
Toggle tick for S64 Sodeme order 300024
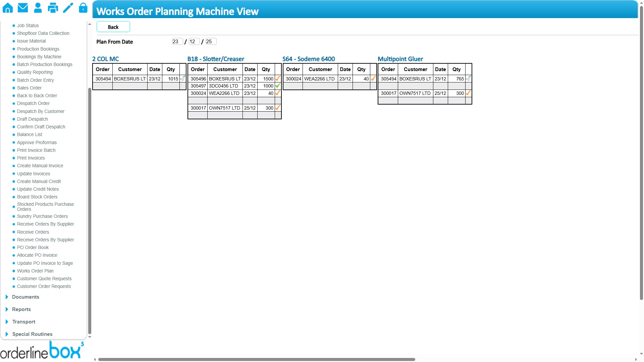pyautogui.click(x=373, y=78)
